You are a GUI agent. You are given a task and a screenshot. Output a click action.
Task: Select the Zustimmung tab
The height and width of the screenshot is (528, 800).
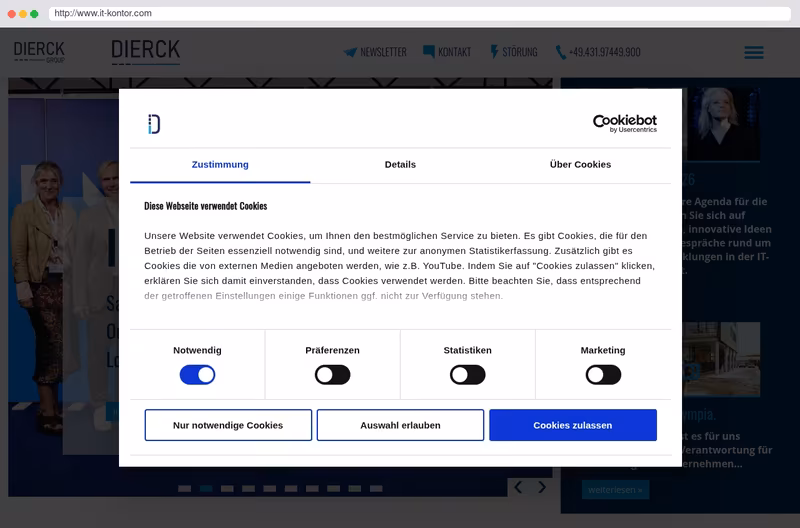220,165
